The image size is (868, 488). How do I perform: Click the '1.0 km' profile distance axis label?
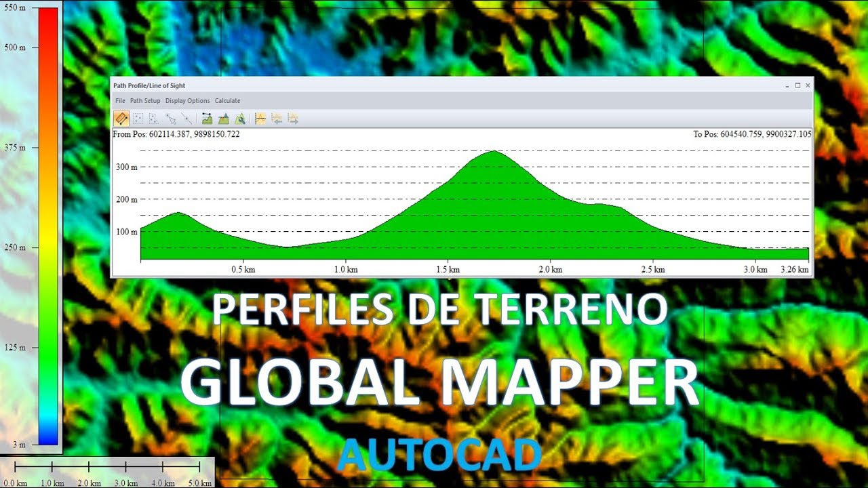[345, 270]
